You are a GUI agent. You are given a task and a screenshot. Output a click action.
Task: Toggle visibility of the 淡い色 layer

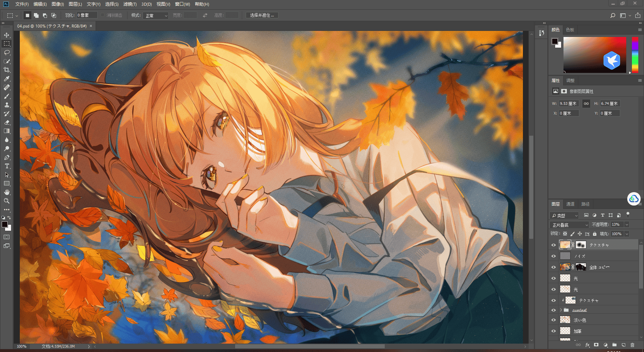tap(553, 320)
